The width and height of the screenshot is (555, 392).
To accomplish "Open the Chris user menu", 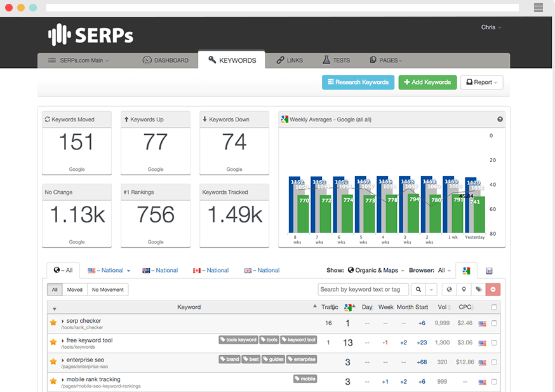I will tap(491, 27).
